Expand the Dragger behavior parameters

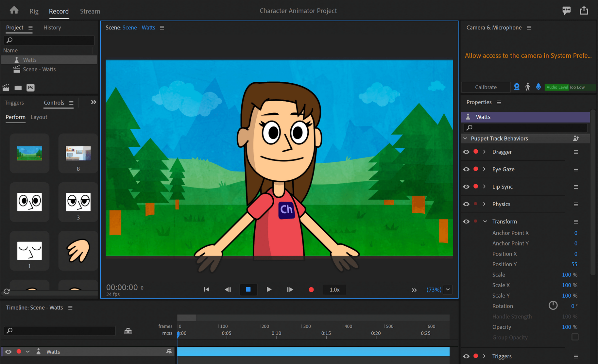484,152
